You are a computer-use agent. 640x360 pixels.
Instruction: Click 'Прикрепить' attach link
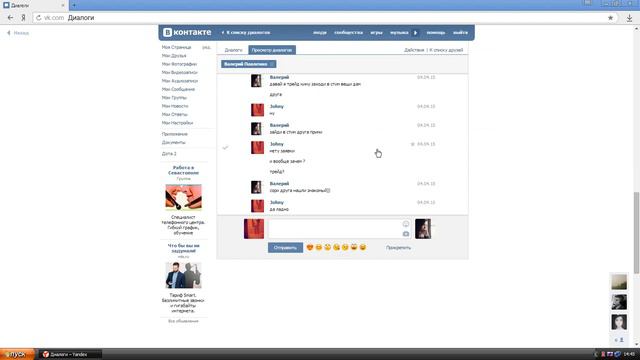(398, 248)
